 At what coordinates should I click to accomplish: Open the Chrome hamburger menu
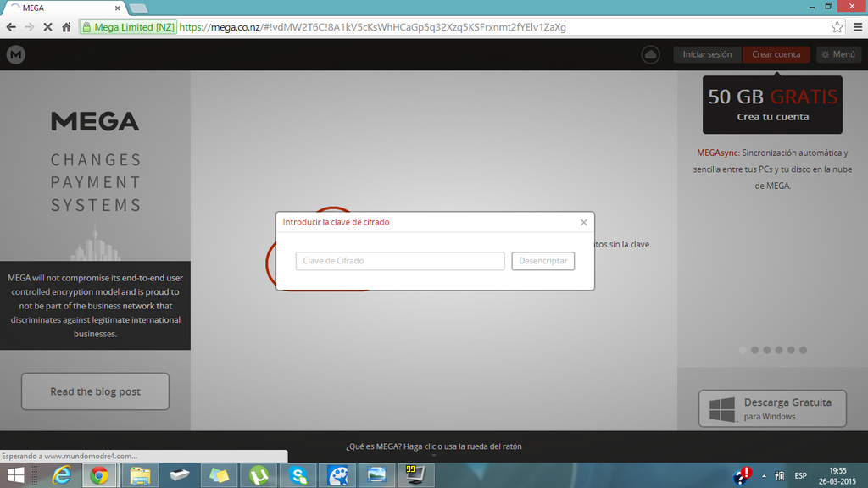point(858,26)
